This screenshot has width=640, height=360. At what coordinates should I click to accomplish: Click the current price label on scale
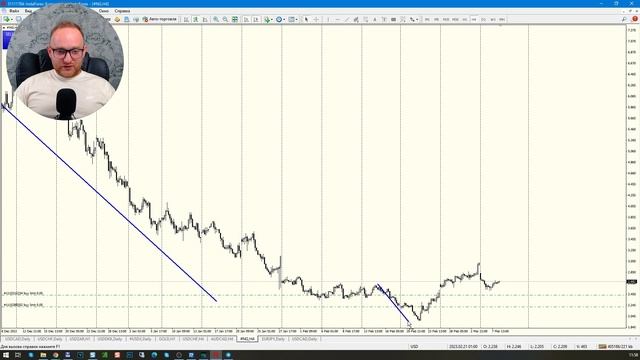tap(632, 282)
